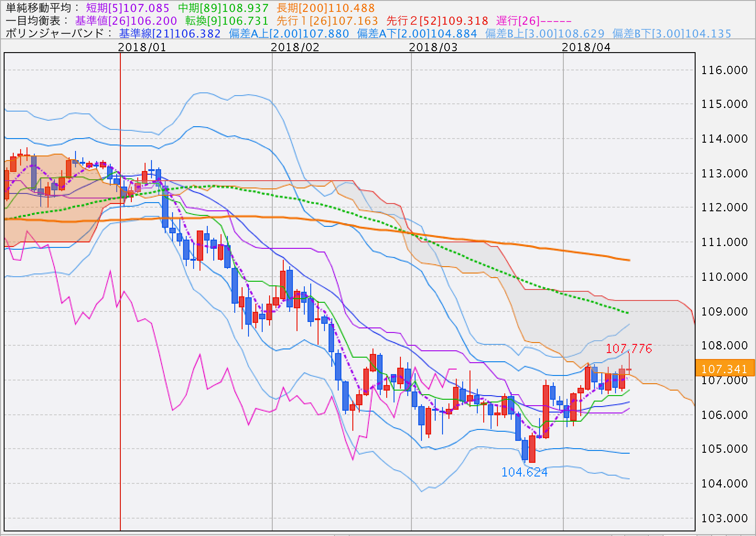The width and height of the screenshot is (756, 536).
Task: Click the 112.000 price axis label
Action: (x=724, y=207)
